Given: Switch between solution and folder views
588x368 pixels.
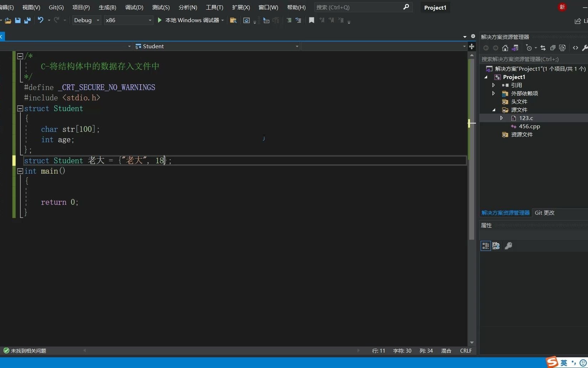Looking at the screenshot, I should (515, 48).
